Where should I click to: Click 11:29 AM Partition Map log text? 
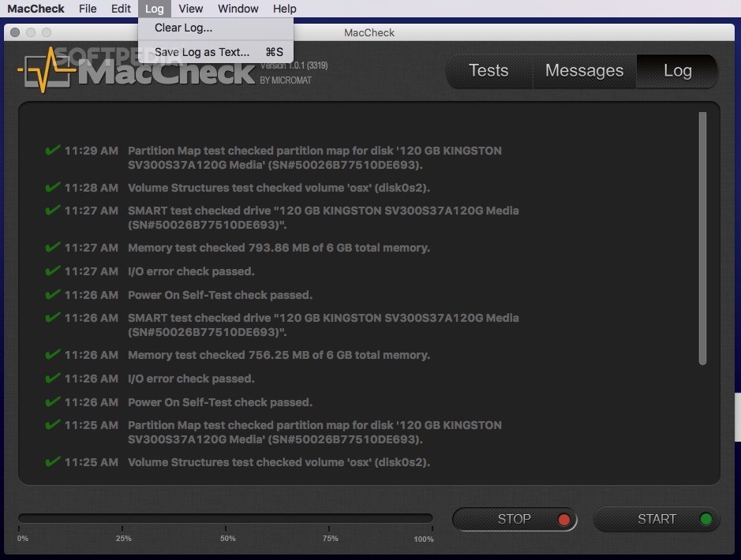click(x=315, y=157)
